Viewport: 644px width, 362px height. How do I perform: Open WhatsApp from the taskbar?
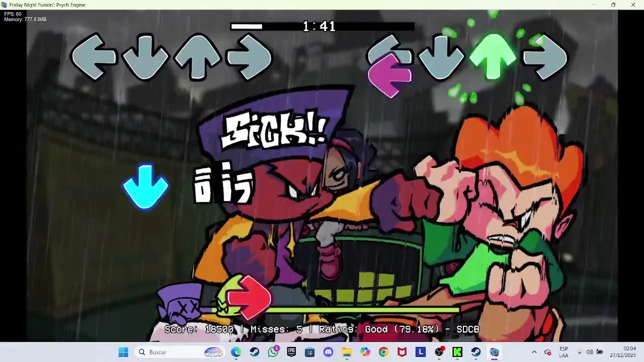click(x=273, y=352)
